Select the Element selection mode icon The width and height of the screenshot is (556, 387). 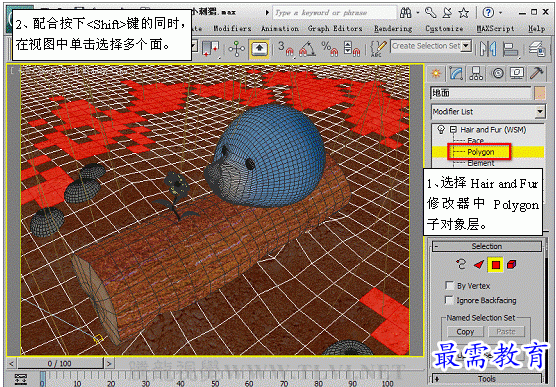point(511,265)
